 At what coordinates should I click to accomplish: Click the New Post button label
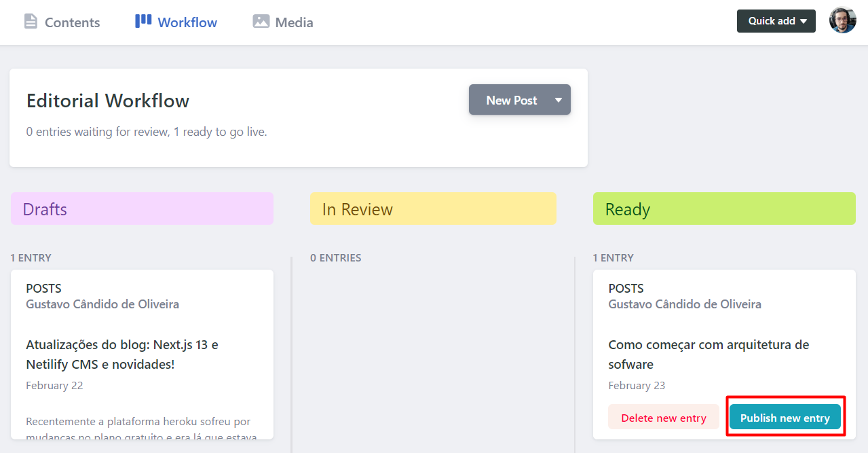pyautogui.click(x=512, y=101)
